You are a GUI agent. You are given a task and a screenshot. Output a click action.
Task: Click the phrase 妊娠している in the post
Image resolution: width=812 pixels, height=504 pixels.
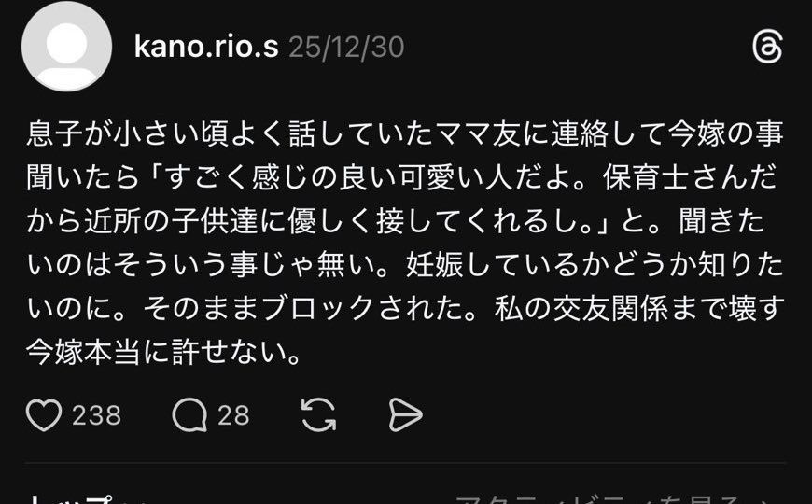click(492, 265)
